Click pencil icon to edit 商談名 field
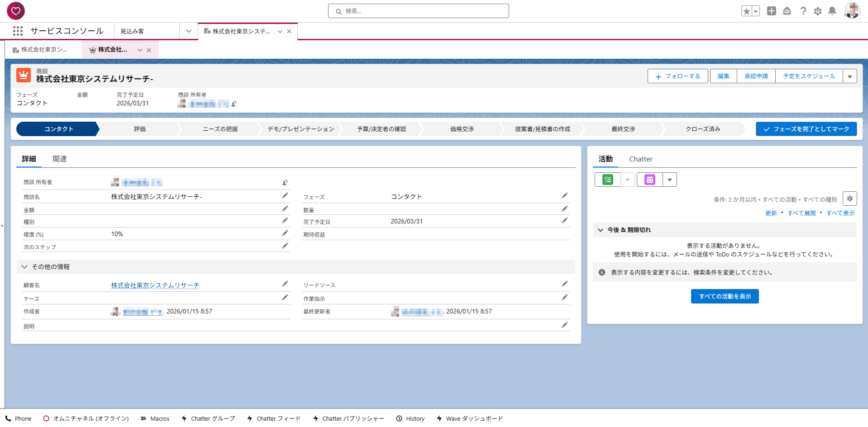Viewport: 868px width, 427px height. point(285,196)
